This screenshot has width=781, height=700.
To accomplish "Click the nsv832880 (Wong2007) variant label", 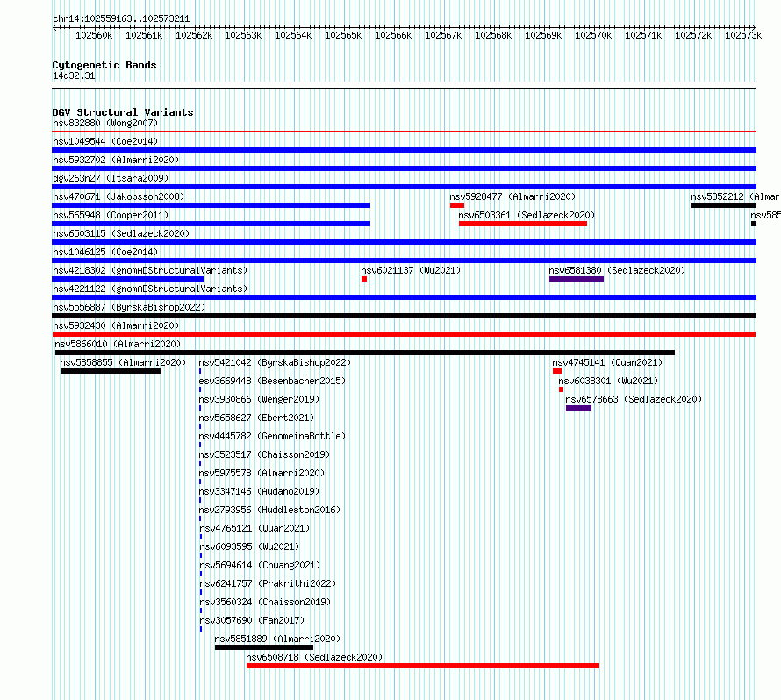I will click(105, 123).
